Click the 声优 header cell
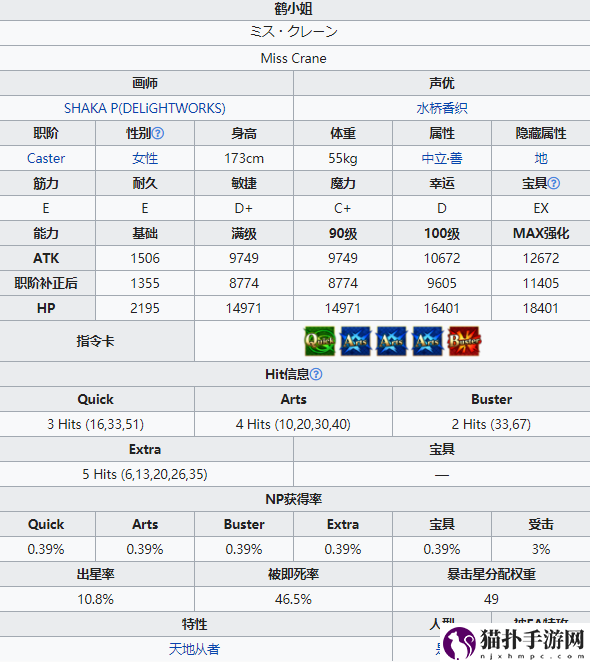This screenshot has width=590, height=662. point(442,83)
